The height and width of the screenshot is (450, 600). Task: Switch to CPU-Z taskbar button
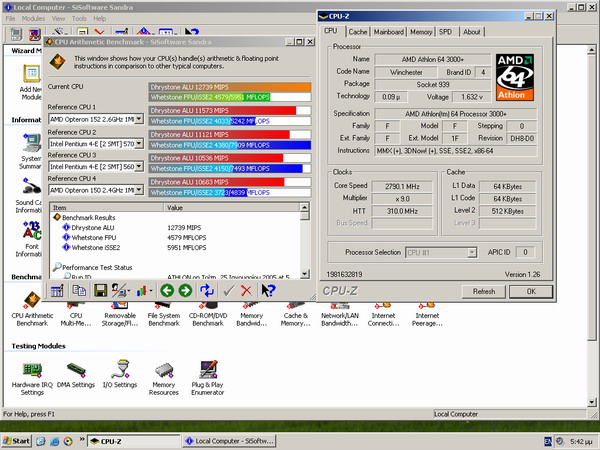point(134,441)
